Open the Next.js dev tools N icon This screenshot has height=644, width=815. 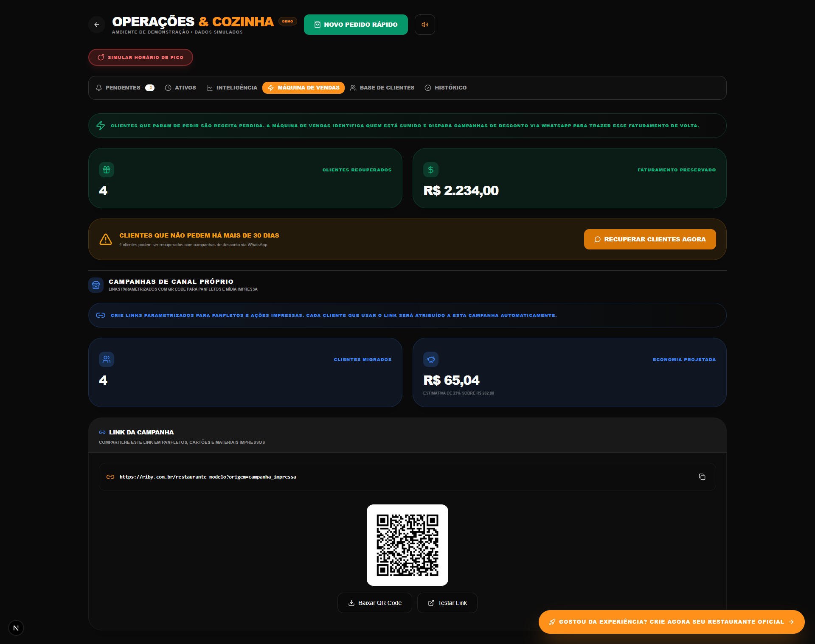pos(16,628)
